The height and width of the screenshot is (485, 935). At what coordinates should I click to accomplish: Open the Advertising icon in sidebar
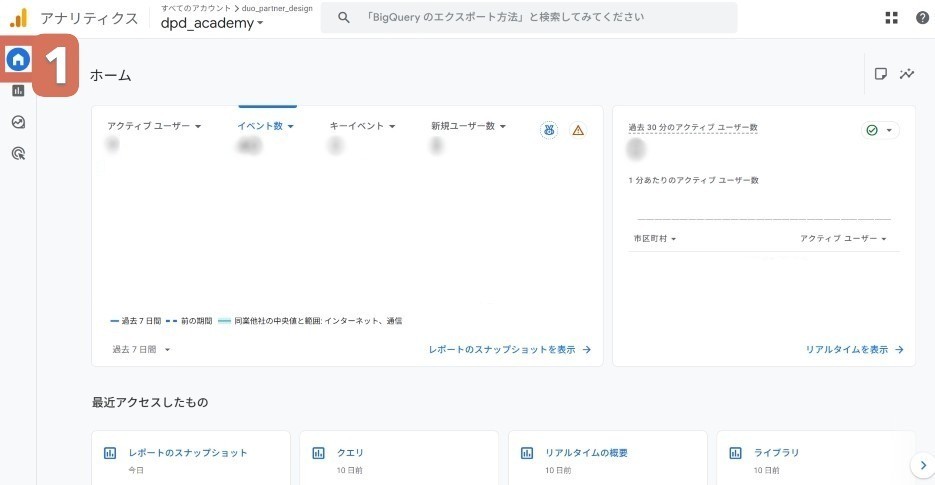pos(18,153)
